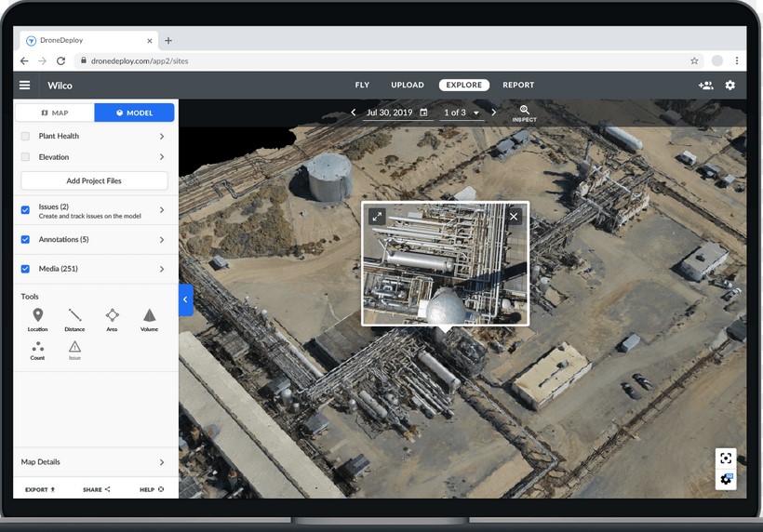This screenshot has height=532, width=763.
Task: Select the Count tool
Action: (37, 351)
